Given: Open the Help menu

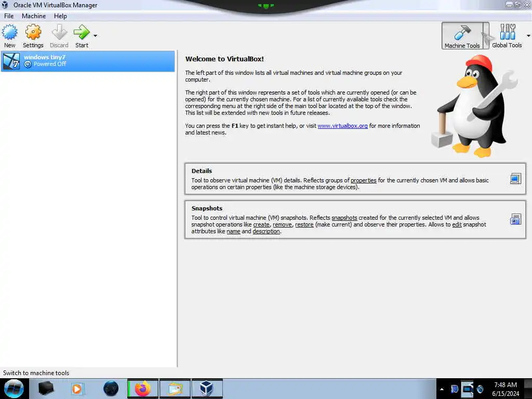Looking at the screenshot, I should (60, 16).
